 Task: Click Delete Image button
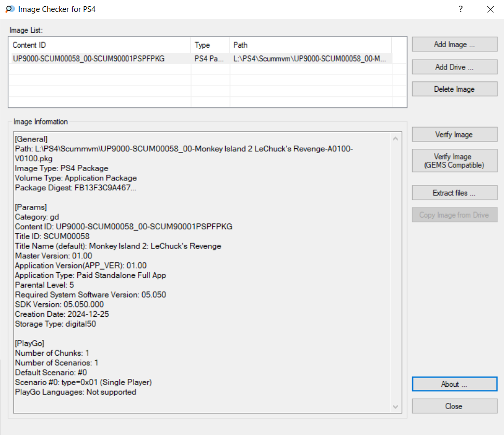click(455, 89)
